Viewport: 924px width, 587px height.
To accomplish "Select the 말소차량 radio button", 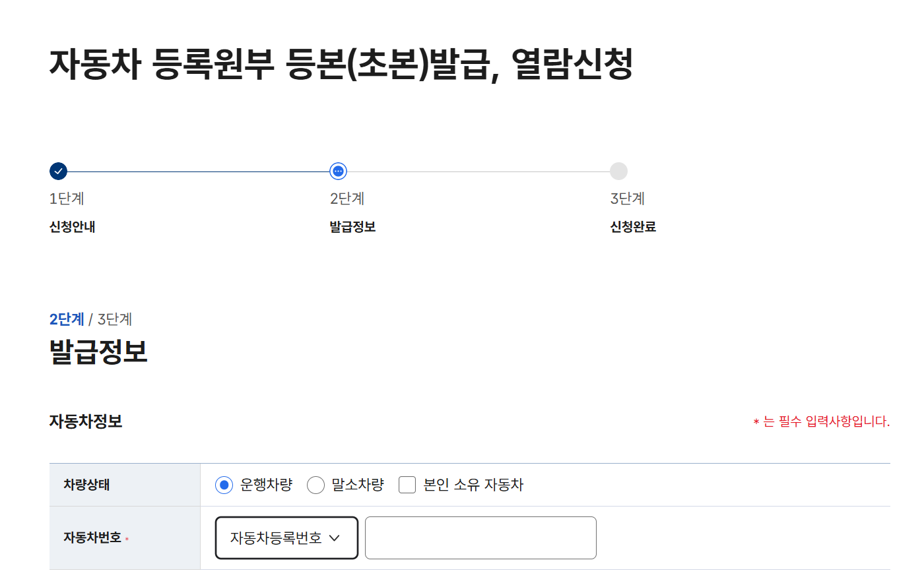I will 315,484.
